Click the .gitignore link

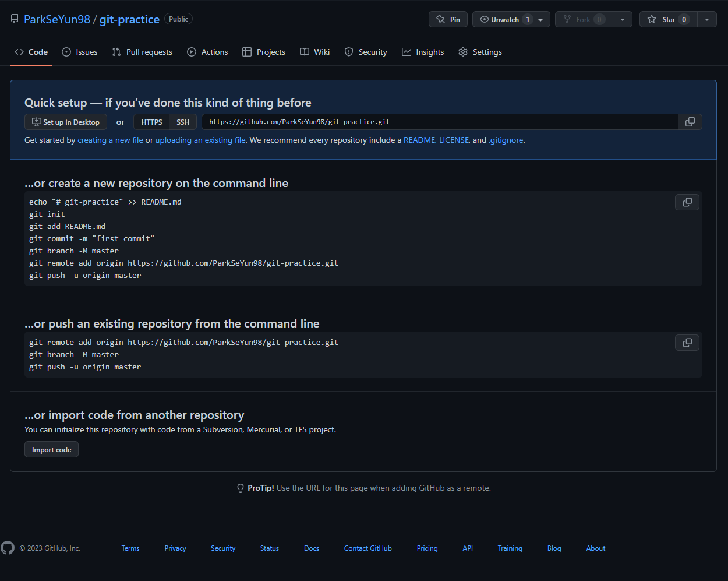(506, 140)
